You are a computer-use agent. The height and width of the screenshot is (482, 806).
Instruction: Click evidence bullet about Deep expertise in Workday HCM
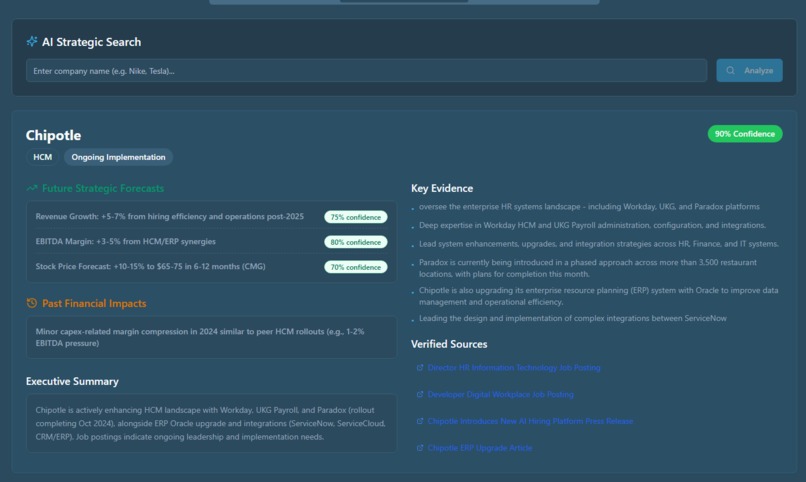tap(592, 225)
